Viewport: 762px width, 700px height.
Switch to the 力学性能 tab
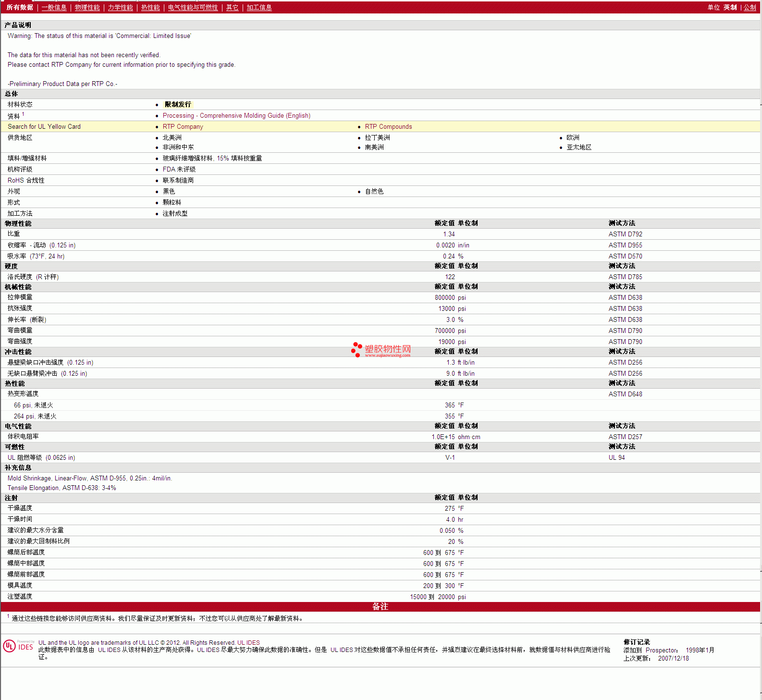pos(120,8)
